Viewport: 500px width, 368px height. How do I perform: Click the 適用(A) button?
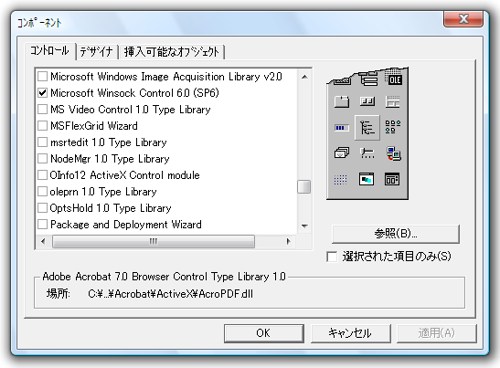tap(436, 333)
